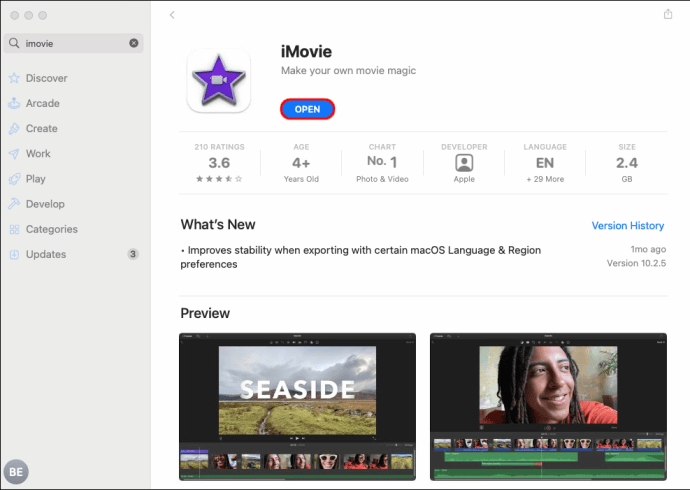Open the BE account profile
690x490 pixels.
pyautogui.click(x=16, y=472)
